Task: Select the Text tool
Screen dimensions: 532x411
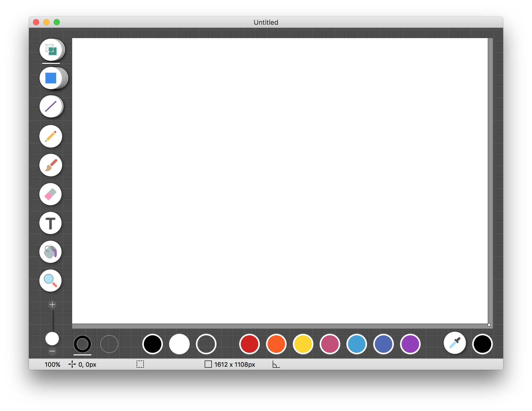Action: [51, 223]
